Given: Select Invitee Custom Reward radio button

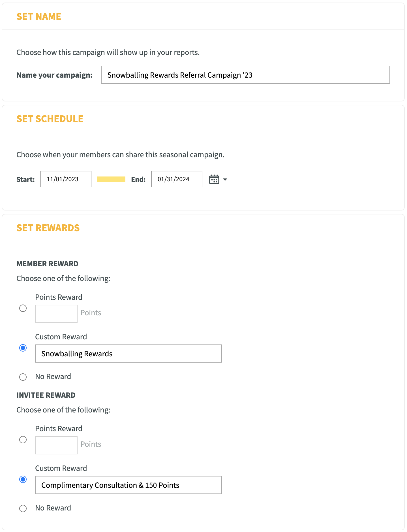Looking at the screenshot, I should (23, 479).
